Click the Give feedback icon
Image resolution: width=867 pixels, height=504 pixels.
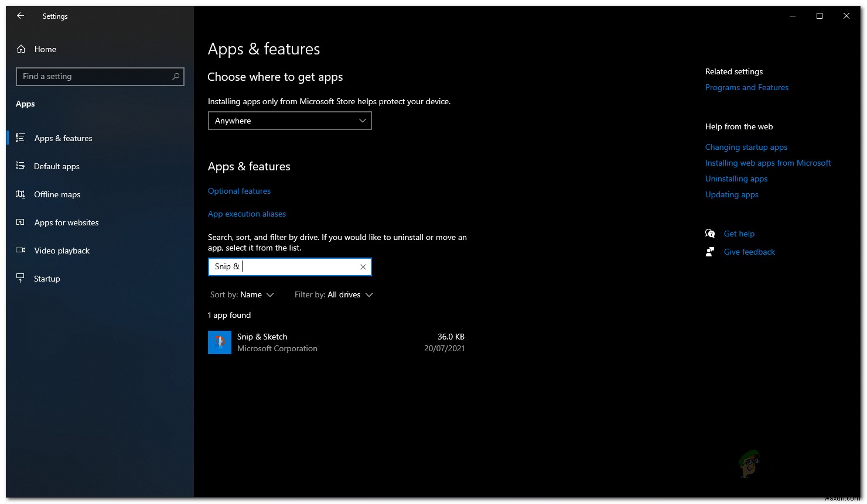tap(710, 251)
